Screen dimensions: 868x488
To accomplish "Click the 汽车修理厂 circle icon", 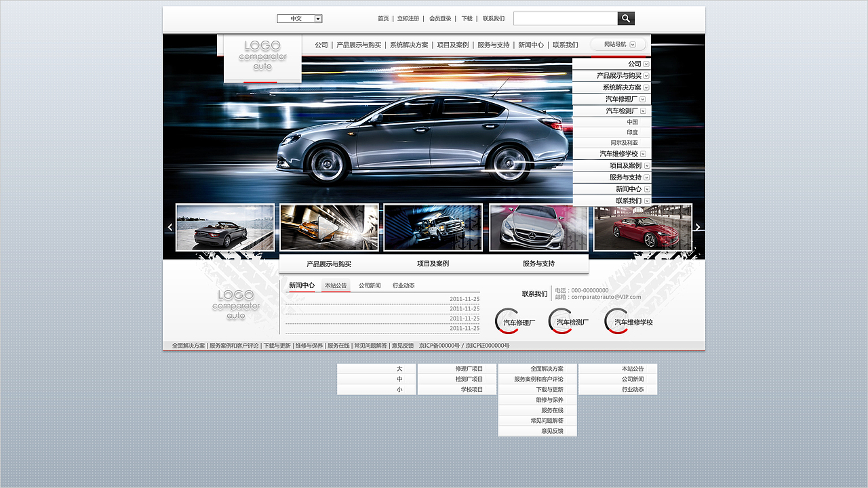I will point(515,322).
